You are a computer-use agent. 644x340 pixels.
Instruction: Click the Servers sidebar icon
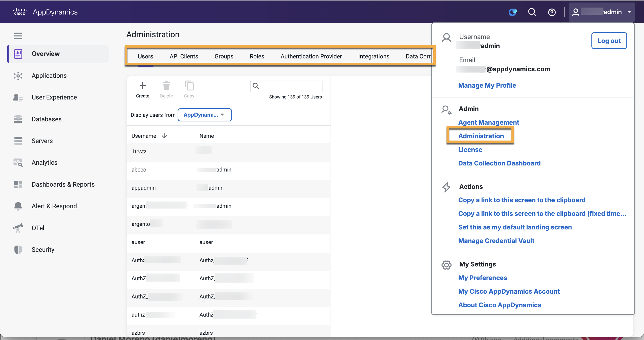[x=18, y=141]
